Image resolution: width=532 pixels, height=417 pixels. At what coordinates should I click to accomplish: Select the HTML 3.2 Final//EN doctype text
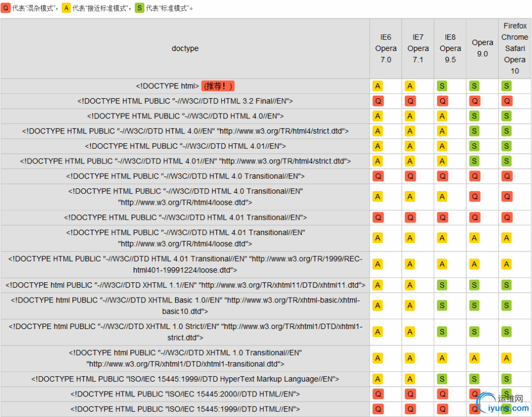coord(185,101)
